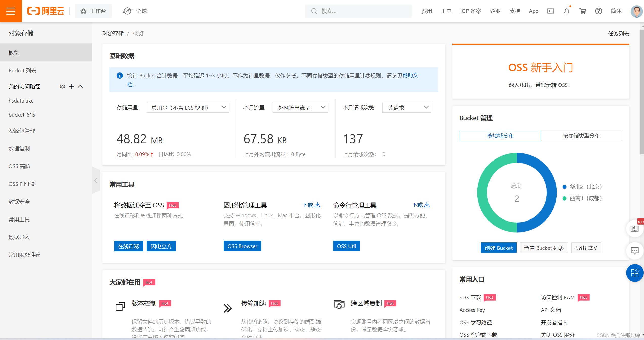Open the 帮助文档 link
The height and width of the screenshot is (340, 644).
pyautogui.click(x=410, y=75)
